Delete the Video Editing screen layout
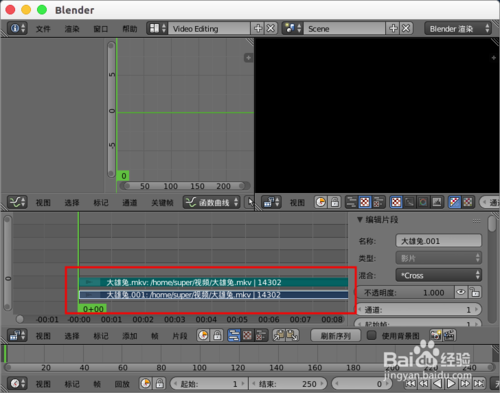Screen dimensions: 500x393 271,28
